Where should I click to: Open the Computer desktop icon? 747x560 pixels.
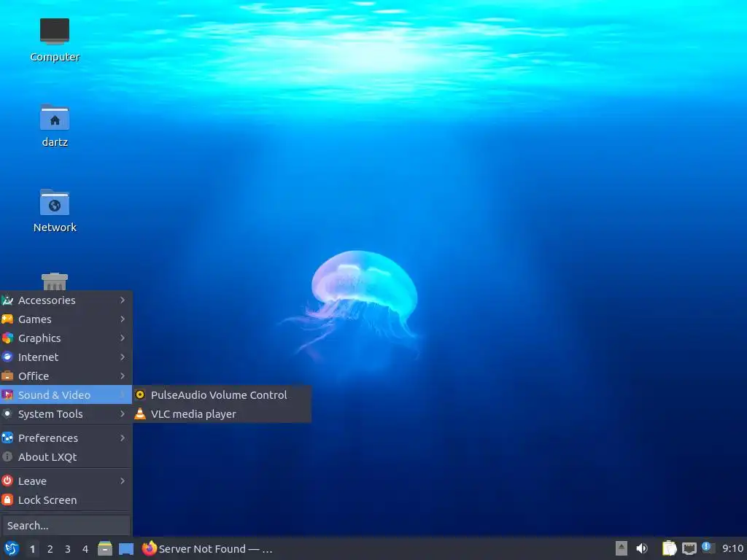click(x=54, y=40)
